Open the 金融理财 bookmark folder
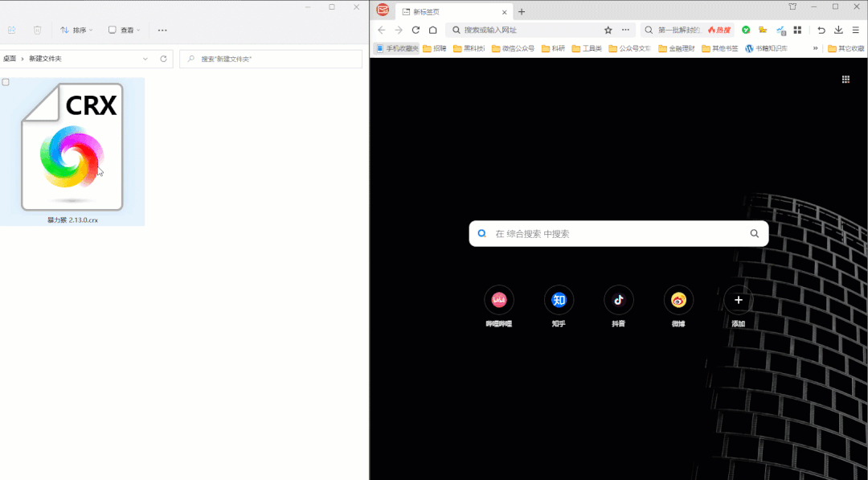The width and height of the screenshot is (868, 480). (x=677, y=49)
